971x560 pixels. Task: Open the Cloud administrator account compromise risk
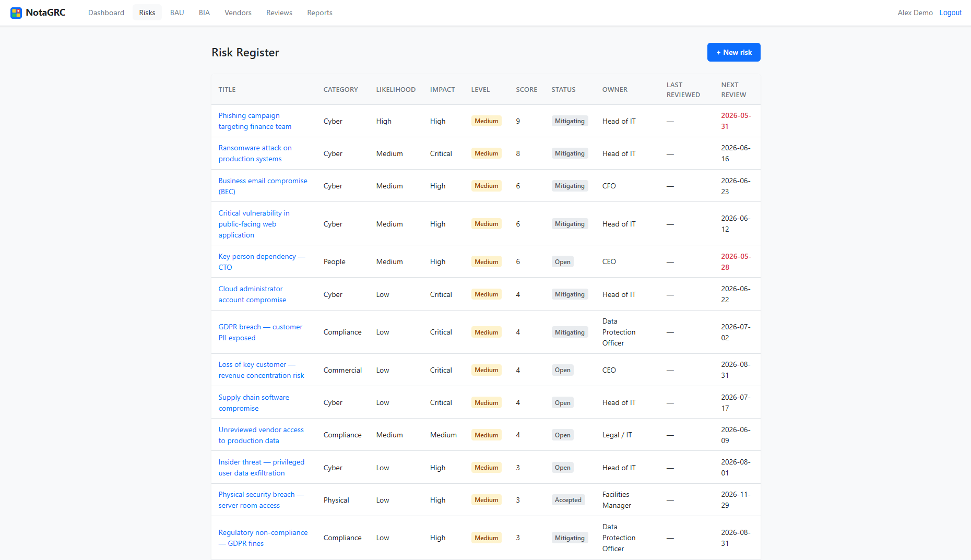252,294
